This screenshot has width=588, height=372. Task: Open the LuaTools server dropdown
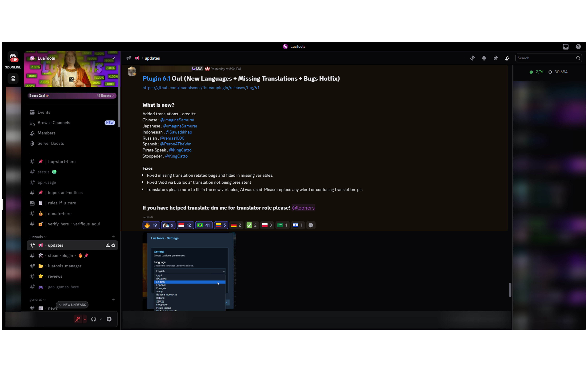tap(113, 58)
